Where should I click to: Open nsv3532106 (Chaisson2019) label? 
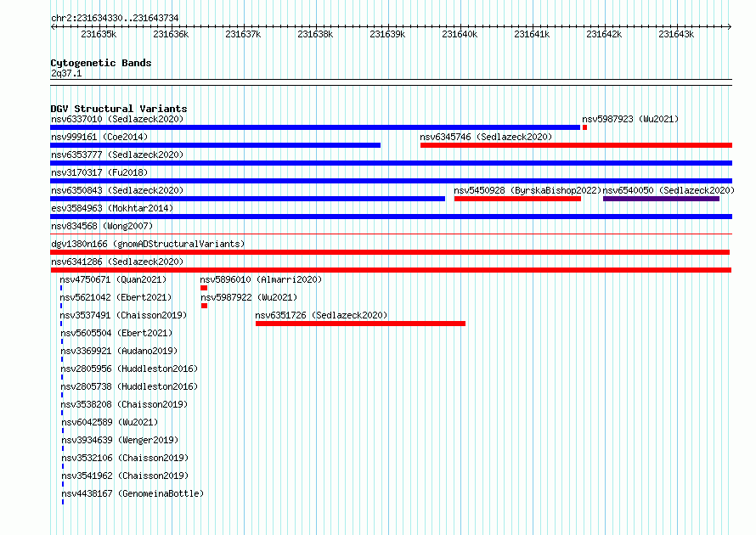(124, 458)
